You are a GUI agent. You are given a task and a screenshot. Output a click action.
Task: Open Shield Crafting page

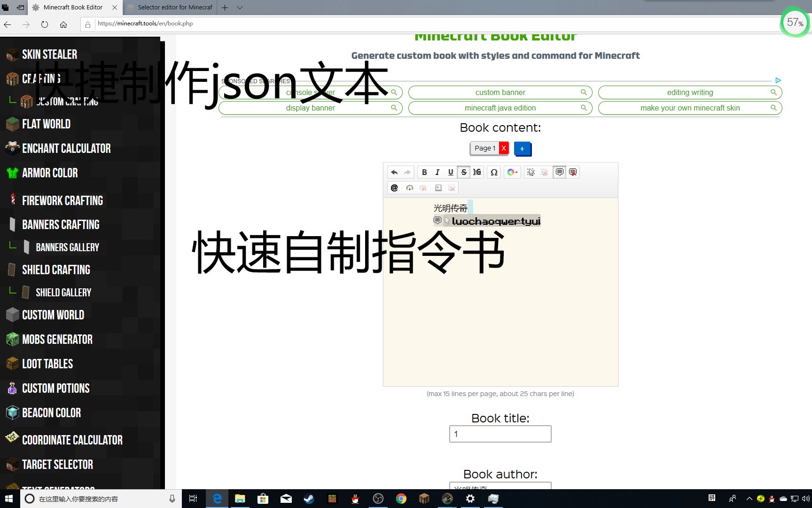click(x=56, y=270)
